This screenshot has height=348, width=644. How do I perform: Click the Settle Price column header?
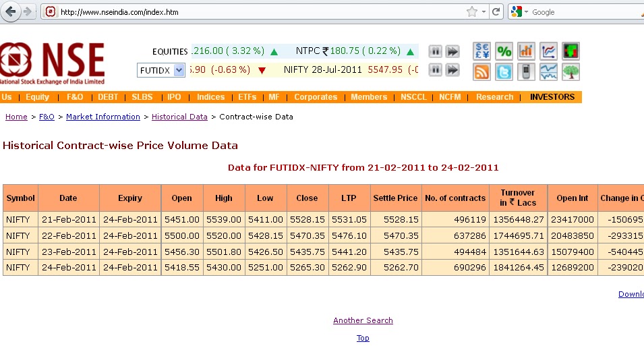(x=396, y=198)
